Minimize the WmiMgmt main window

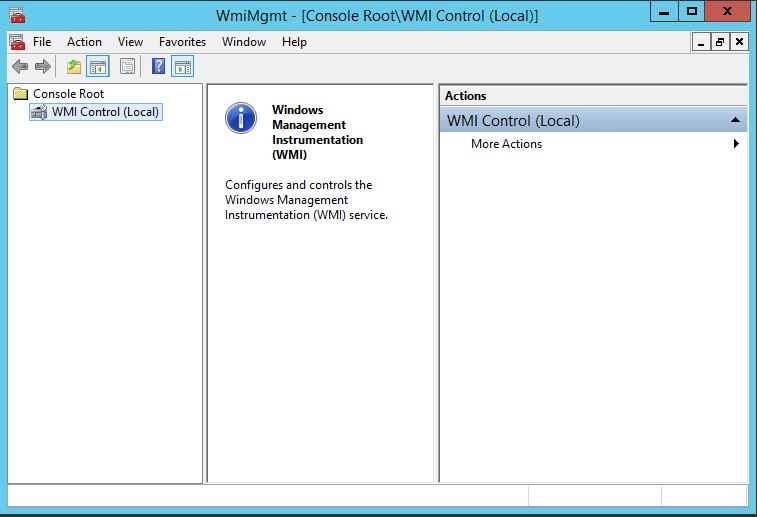pyautogui.click(x=664, y=12)
